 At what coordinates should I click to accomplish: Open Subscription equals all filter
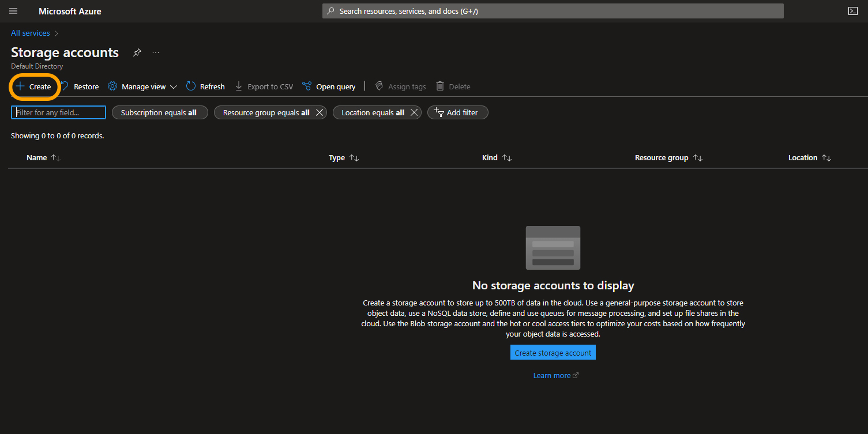(x=159, y=112)
